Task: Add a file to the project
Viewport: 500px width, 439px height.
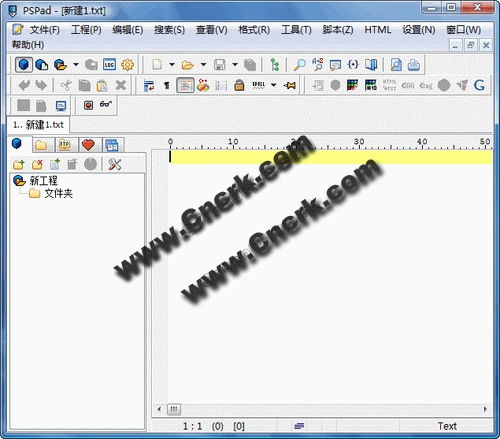Action: pos(55,164)
